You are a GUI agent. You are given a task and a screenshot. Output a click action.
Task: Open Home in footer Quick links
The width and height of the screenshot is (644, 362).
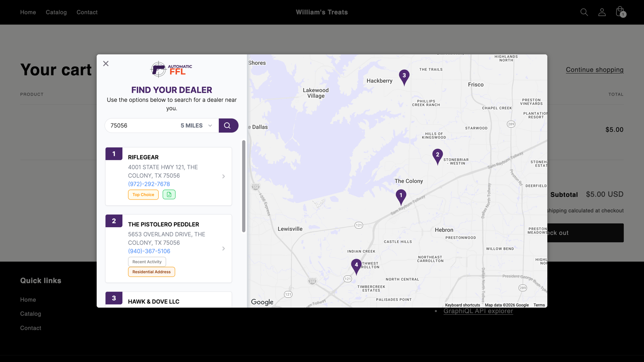(28, 300)
